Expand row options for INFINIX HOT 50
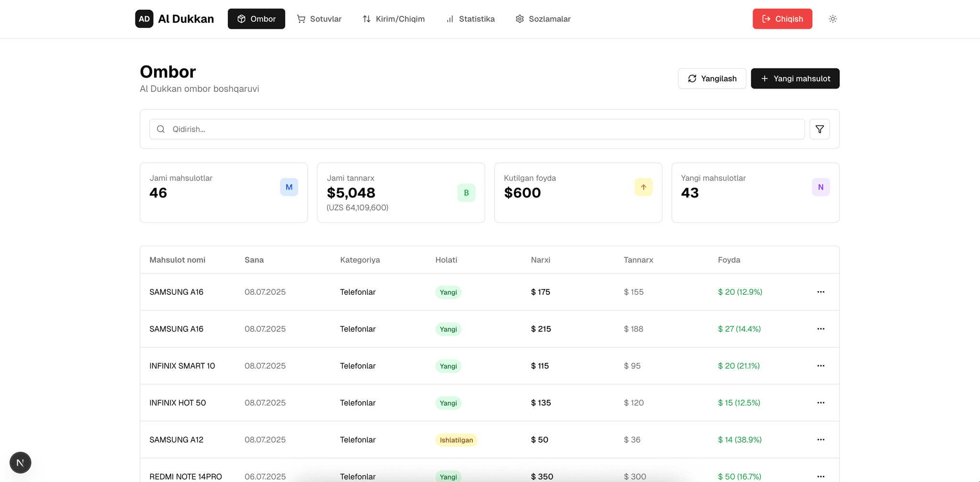Image resolution: width=980 pixels, height=482 pixels. click(820, 403)
